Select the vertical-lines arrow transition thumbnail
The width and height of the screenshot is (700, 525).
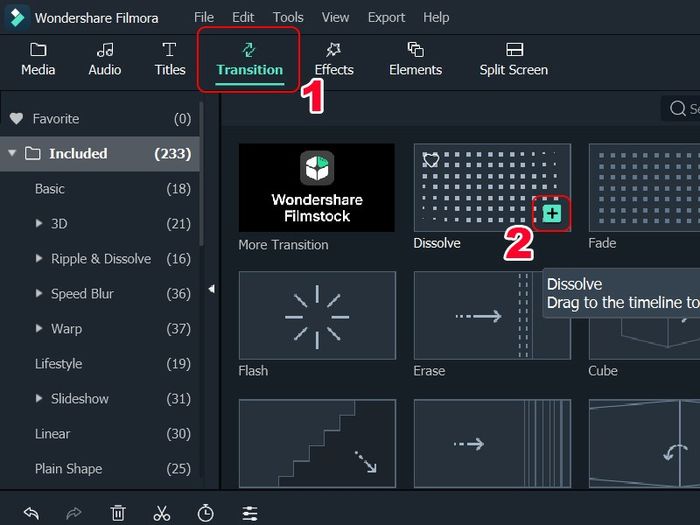(492, 443)
